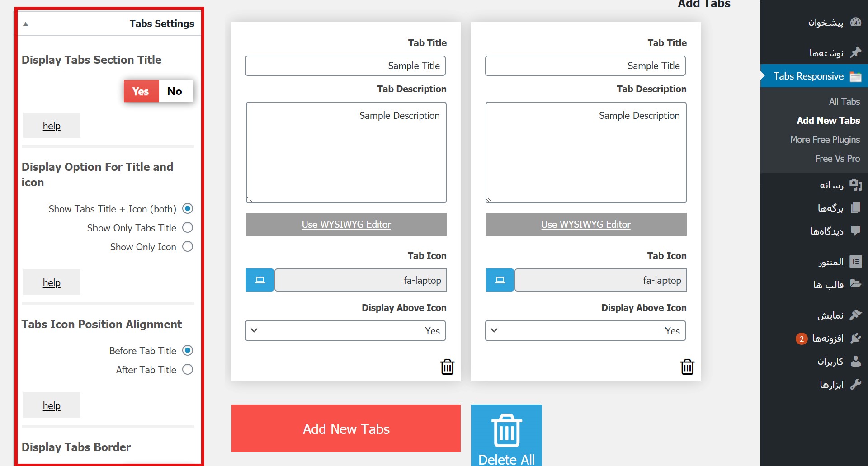Select Yes for Display Tabs Section Title
This screenshot has width=868, height=466.
click(x=141, y=91)
